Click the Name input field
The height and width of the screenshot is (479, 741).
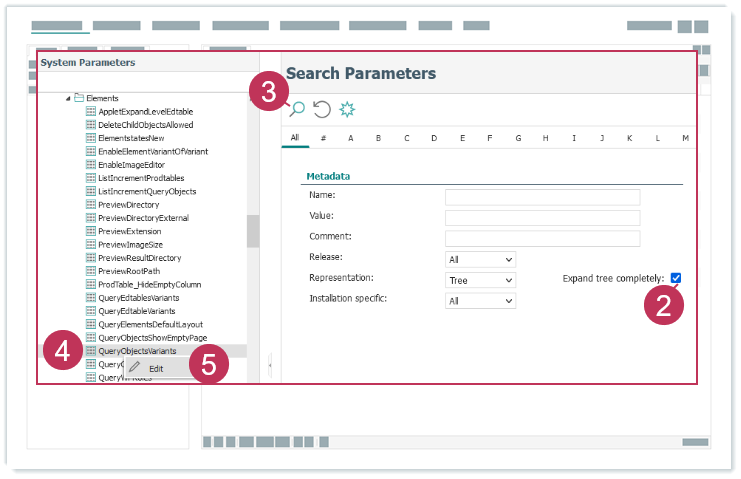click(x=542, y=197)
